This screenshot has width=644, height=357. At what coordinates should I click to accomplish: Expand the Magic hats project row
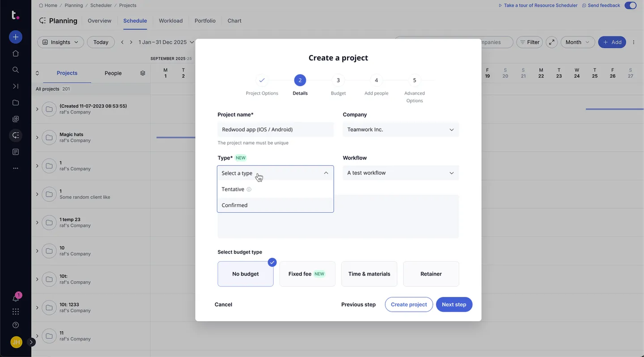pos(37,137)
